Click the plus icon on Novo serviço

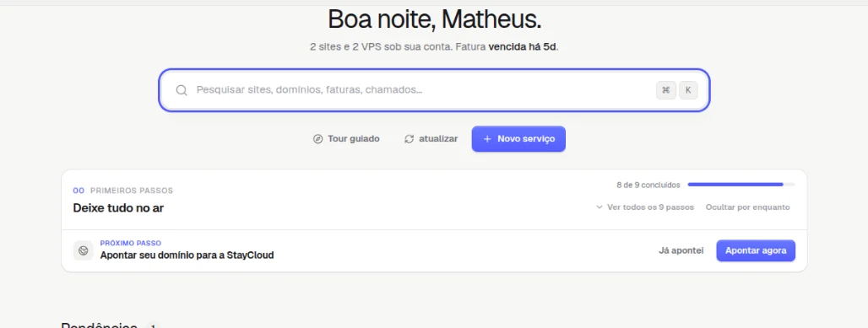[487, 139]
